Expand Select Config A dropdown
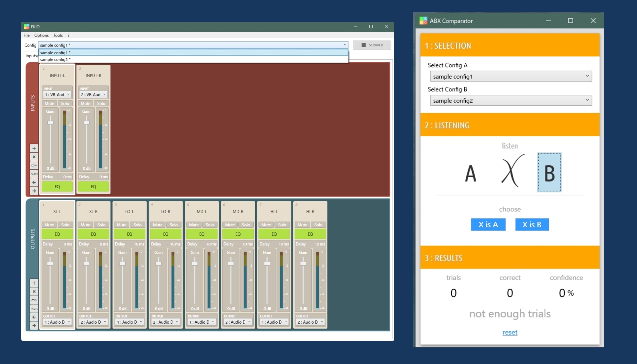The height and width of the screenshot is (364, 637). pos(511,76)
